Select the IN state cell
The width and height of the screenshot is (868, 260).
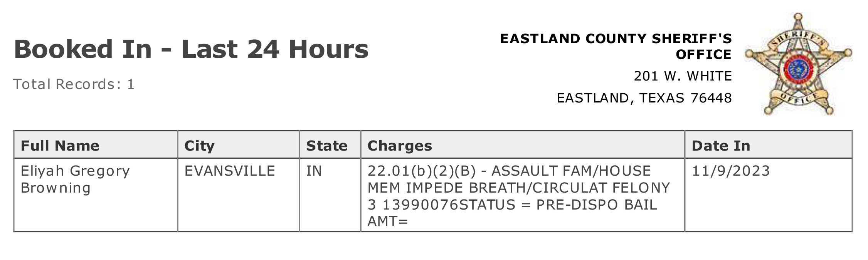coord(330,195)
